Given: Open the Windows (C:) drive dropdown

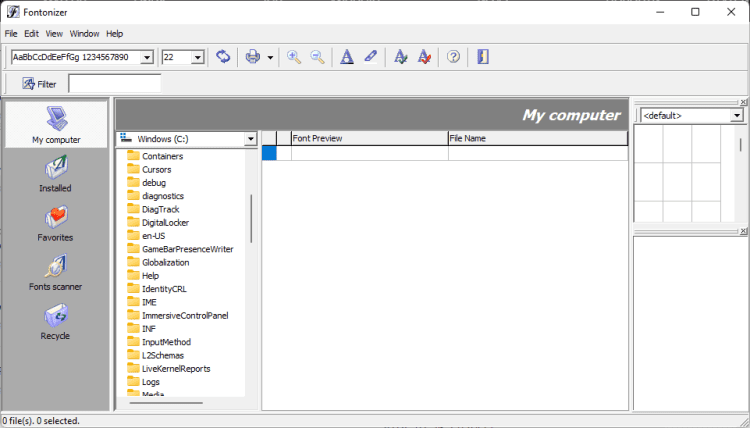Looking at the screenshot, I should pyautogui.click(x=250, y=139).
